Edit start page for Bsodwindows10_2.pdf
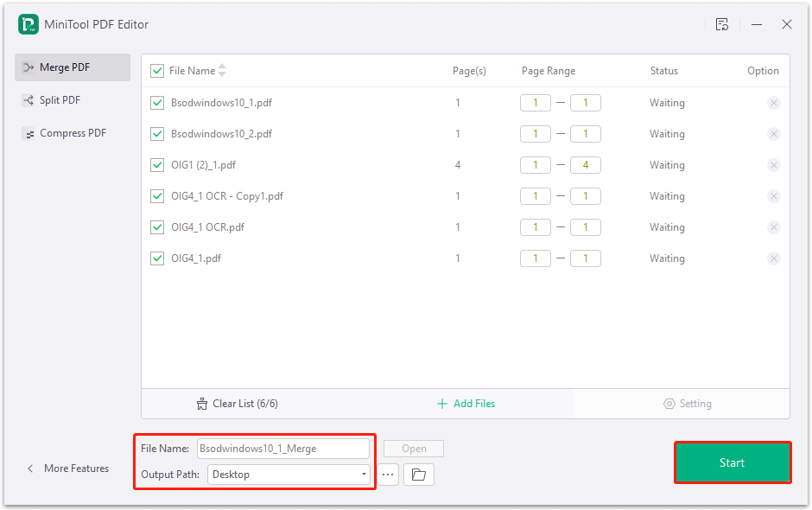812x510 pixels. click(x=536, y=134)
